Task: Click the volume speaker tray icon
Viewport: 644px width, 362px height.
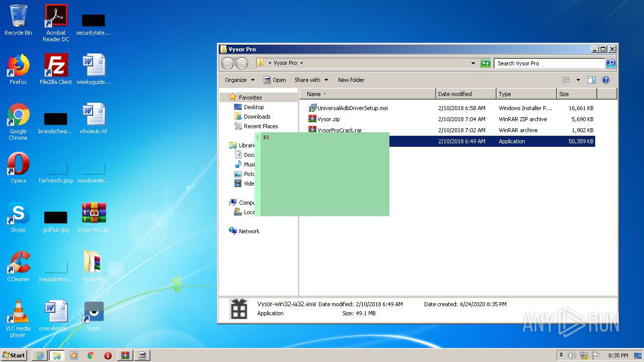Action: tap(572, 355)
